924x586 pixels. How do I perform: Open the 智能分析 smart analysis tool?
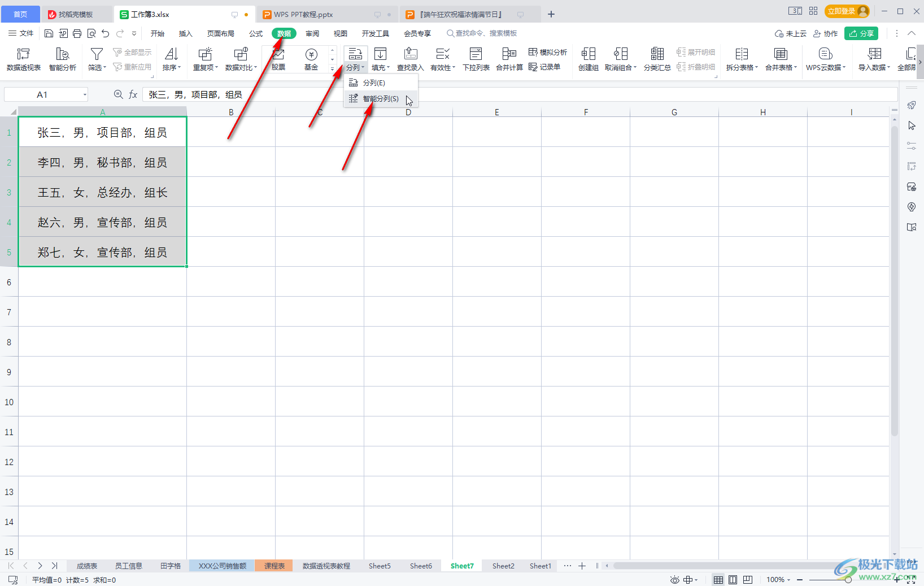63,59
